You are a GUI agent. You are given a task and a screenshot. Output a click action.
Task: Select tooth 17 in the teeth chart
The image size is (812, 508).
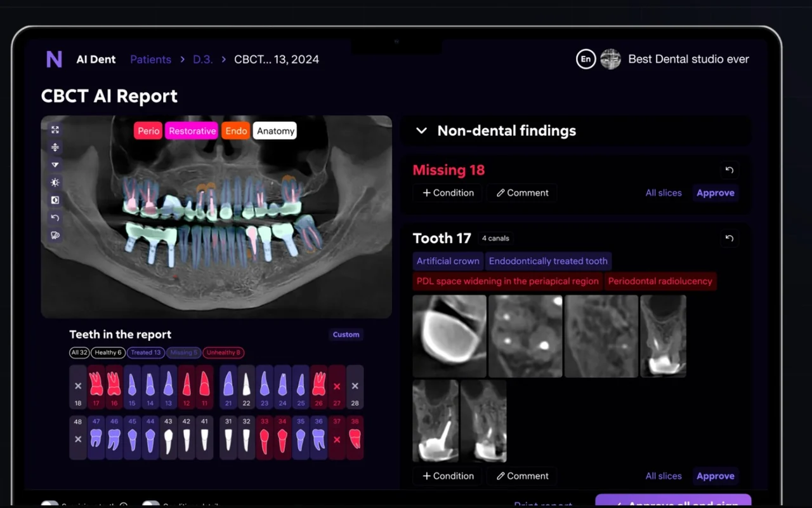tap(96, 387)
